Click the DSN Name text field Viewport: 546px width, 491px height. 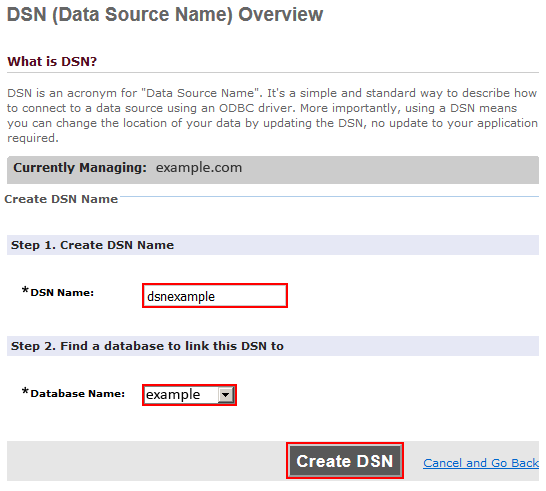[215, 296]
